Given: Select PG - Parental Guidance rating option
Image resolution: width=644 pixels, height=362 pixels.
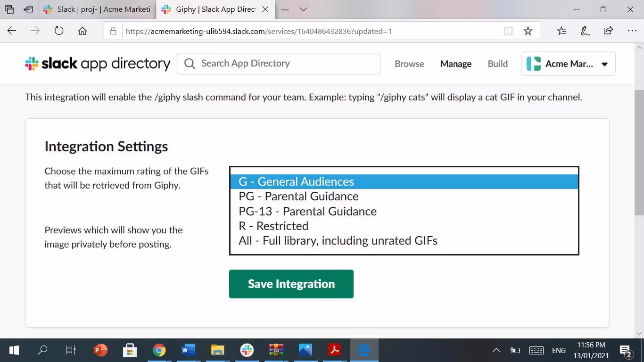Looking at the screenshot, I should (x=298, y=197).
